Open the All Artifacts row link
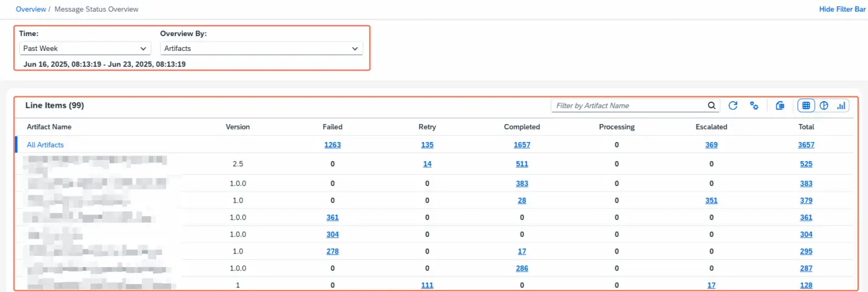This screenshot has width=868, height=292. [x=45, y=145]
